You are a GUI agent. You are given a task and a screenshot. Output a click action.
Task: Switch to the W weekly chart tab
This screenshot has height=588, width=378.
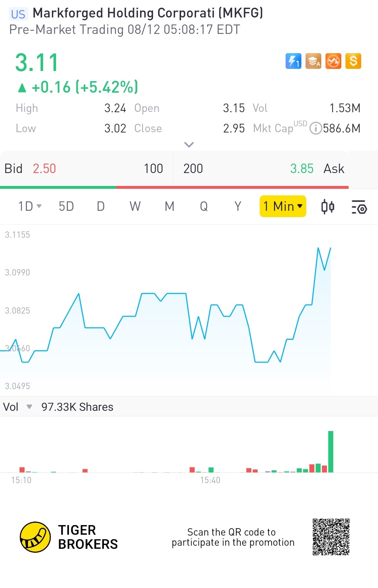click(135, 207)
